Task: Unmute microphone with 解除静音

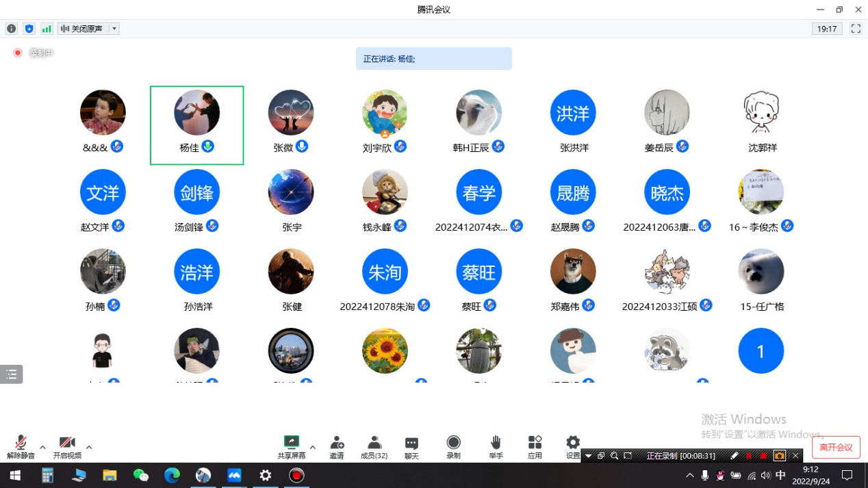Action: [x=21, y=446]
